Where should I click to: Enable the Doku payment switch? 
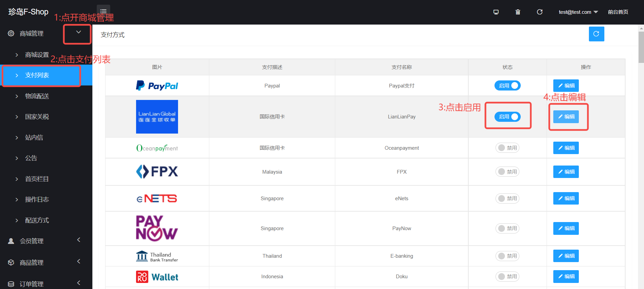click(x=507, y=277)
